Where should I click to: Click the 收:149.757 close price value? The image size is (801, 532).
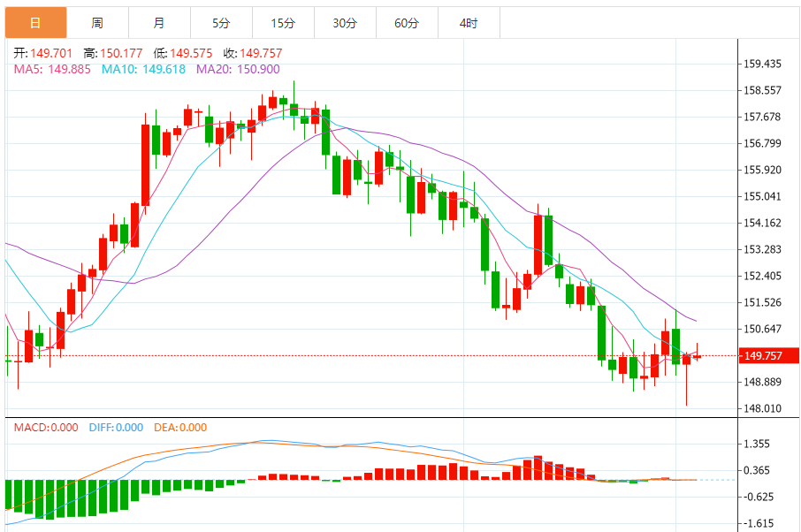click(x=253, y=53)
